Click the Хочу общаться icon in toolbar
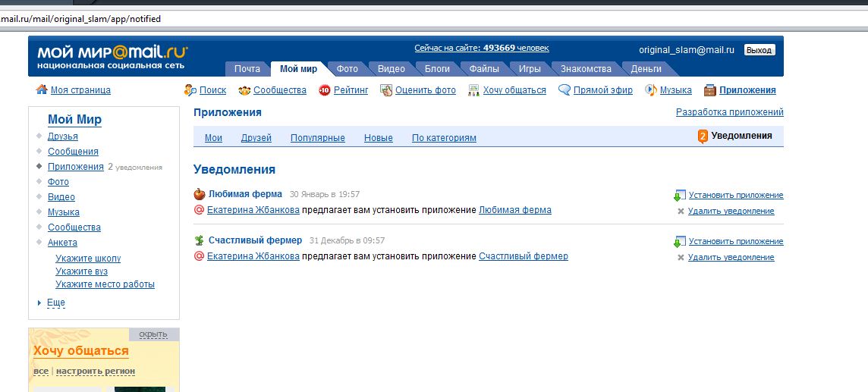This screenshot has height=392, width=868. click(x=474, y=90)
